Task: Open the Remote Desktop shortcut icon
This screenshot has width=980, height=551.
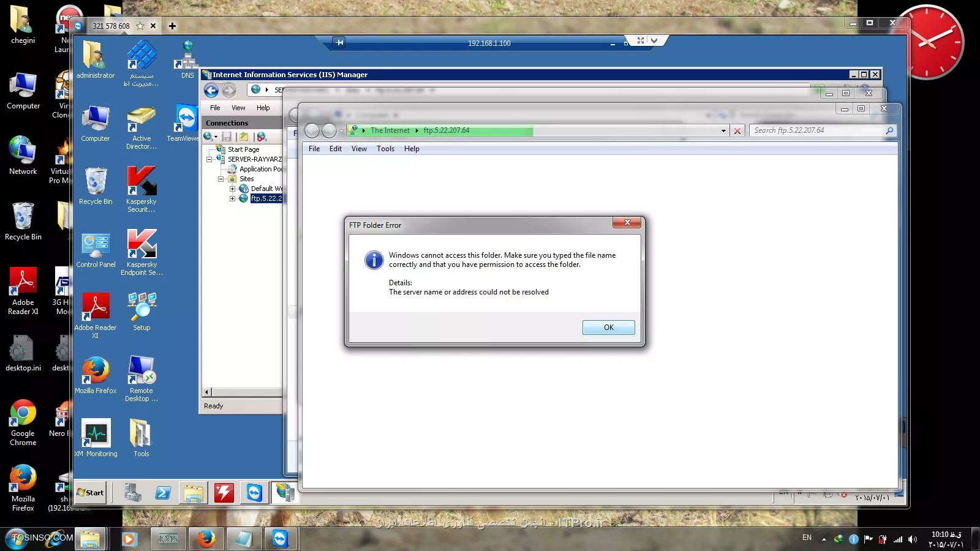Action: point(141,378)
